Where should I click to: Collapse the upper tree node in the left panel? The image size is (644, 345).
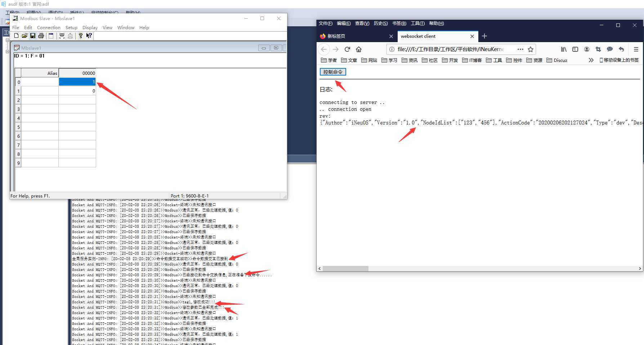coord(7,40)
